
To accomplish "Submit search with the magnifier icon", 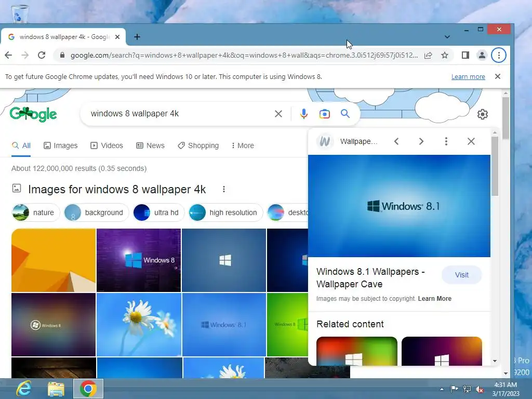I will pyautogui.click(x=345, y=114).
